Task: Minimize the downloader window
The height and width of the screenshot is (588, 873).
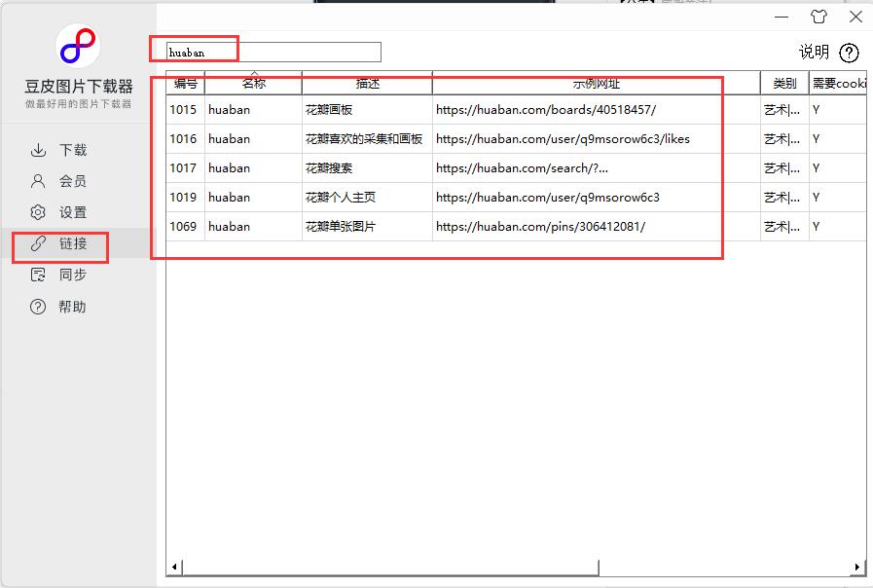Action: [782, 17]
